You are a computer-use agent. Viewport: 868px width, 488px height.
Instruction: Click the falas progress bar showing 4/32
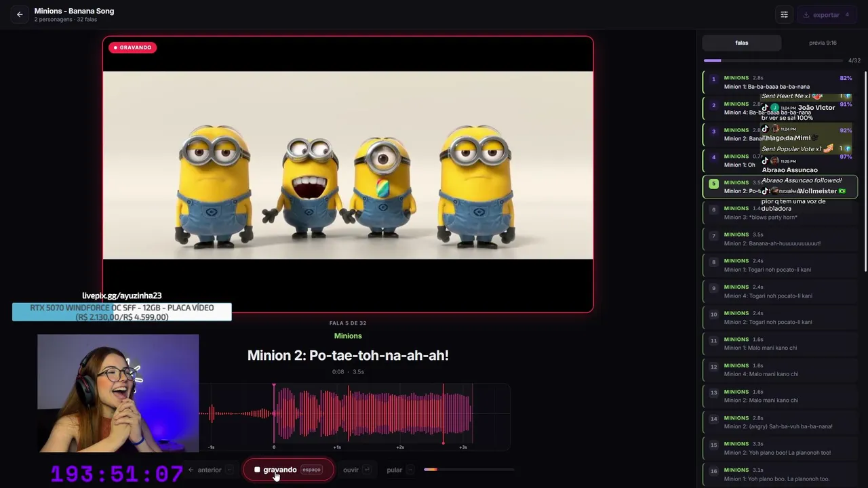[x=773, y=60]
